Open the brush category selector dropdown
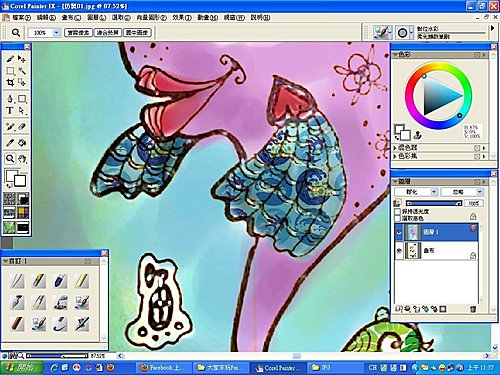The image size is (500, 375). click(x=391, y=32)
